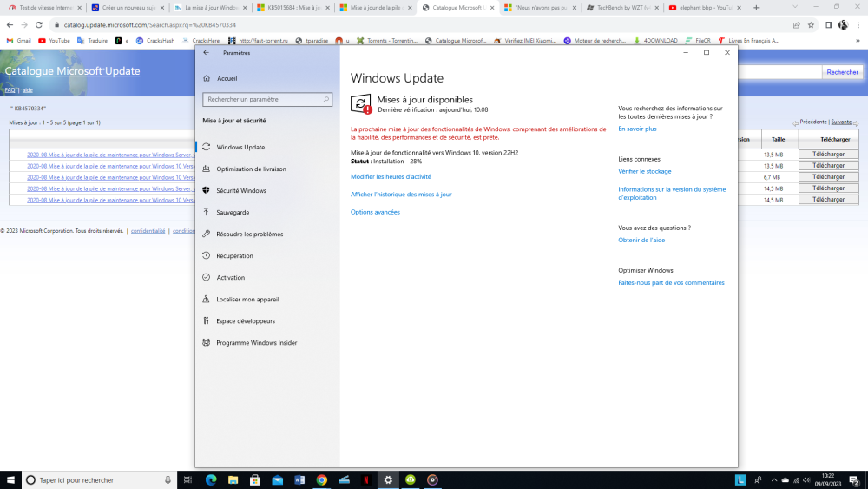Screen dimensions: 868x489
Task: Click Rechercher button in Catalogue page
Action: click(842, 72)
